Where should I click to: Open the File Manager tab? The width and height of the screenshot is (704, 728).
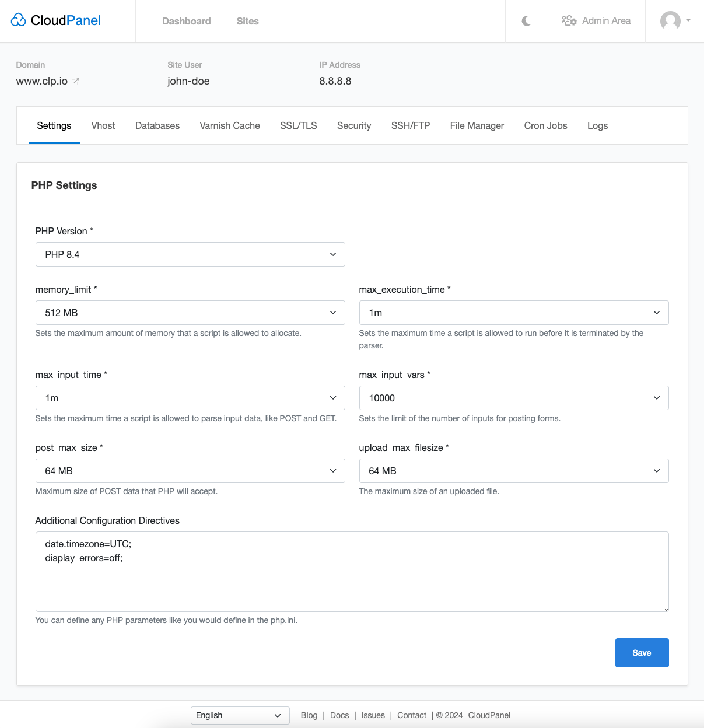477,125
